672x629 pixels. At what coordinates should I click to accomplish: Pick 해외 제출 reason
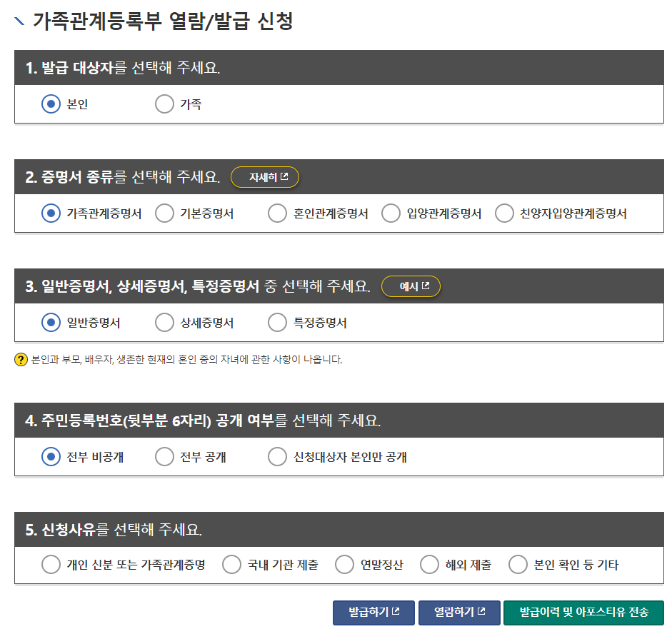click(429, 565)
